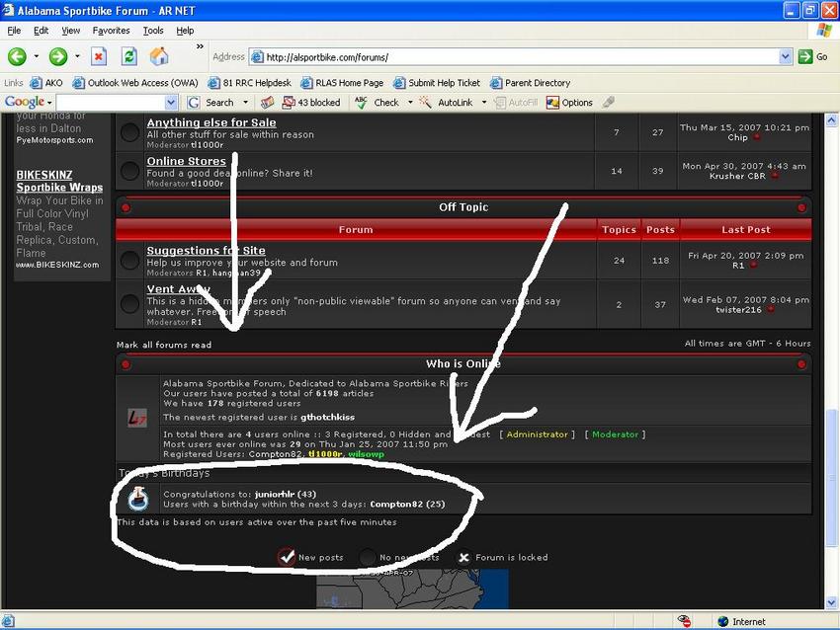Image resolution: width=840 pixels, height=630 pixels.
Task: Click Mark all forums read link
Action: 164,345
